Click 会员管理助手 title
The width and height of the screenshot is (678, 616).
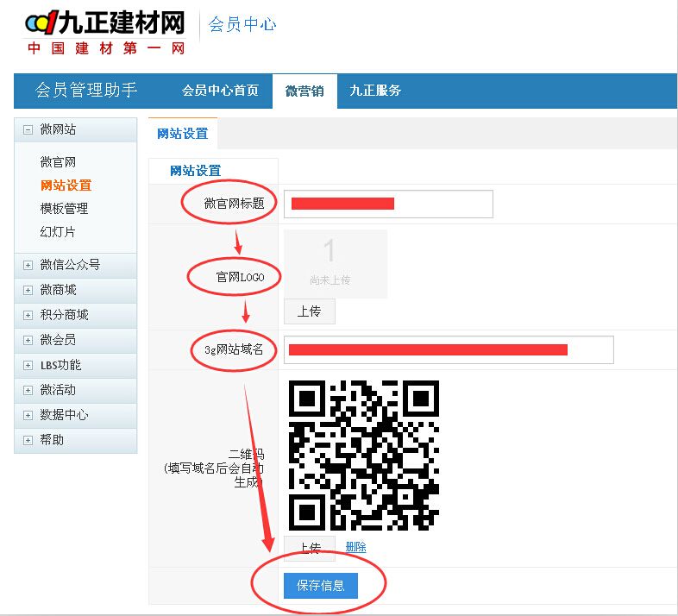[86, 90]
